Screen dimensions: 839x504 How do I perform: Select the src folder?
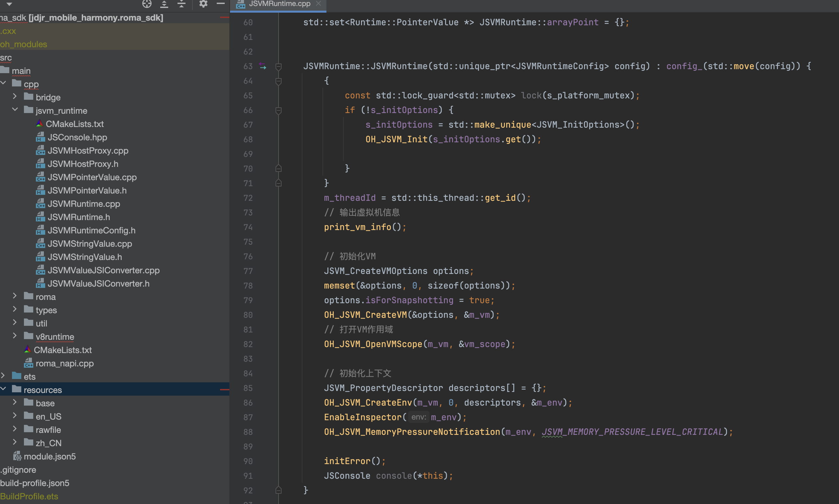(x=6, y=58)
